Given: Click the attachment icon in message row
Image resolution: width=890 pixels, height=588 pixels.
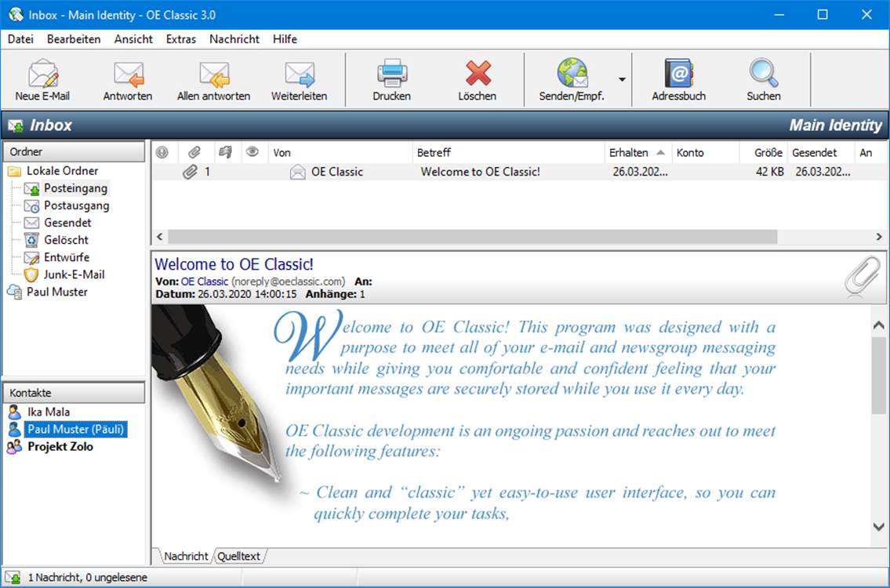Looking at the screenshot, I should coord(190,172).
